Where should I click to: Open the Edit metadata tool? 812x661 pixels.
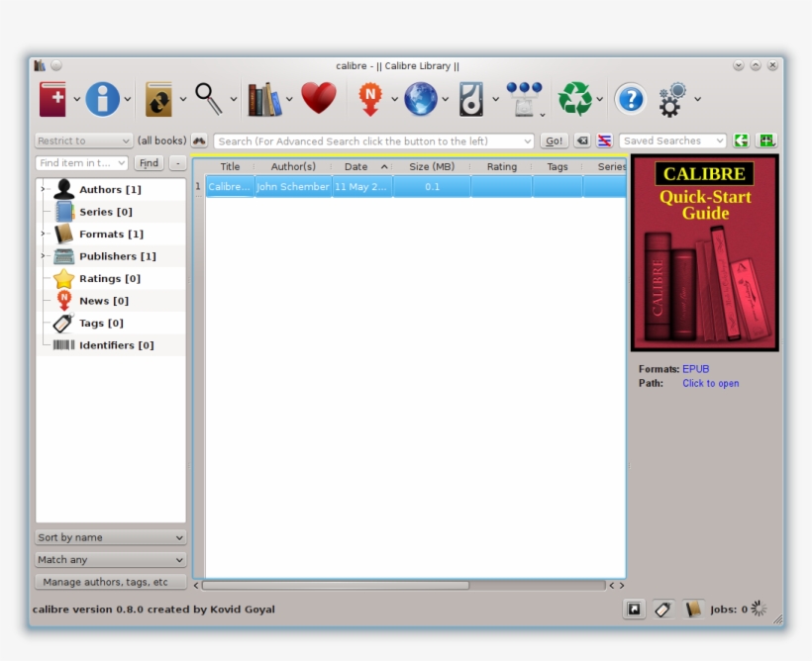(103, 98)
